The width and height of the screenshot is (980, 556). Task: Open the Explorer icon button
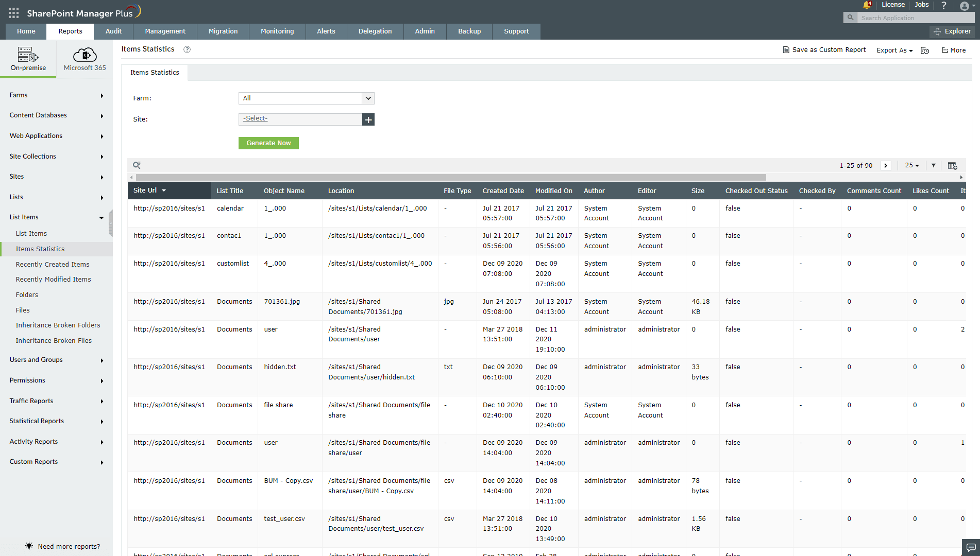(952, 31)
